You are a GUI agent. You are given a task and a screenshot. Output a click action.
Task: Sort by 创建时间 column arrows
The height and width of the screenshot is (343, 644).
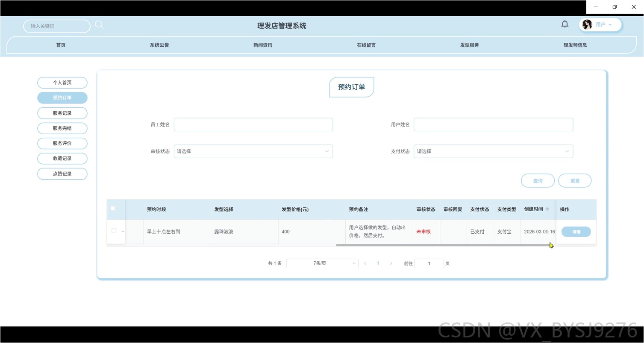point(547,209)
